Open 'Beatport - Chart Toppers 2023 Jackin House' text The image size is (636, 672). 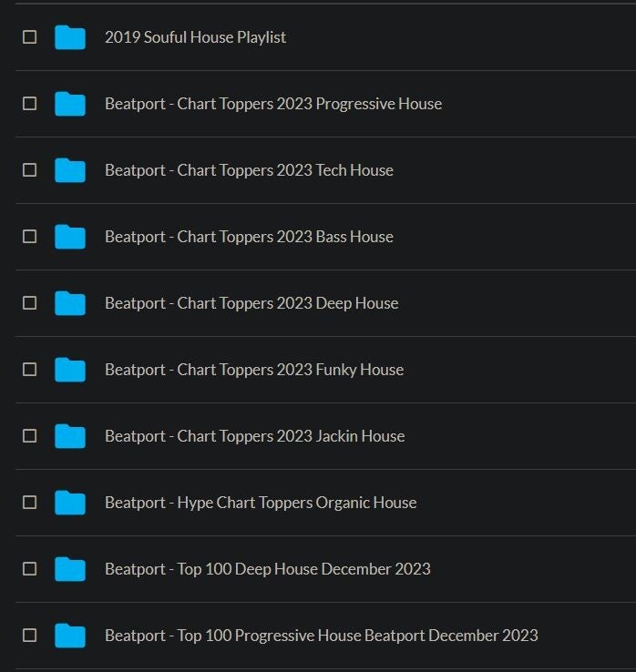coord(255,436)
